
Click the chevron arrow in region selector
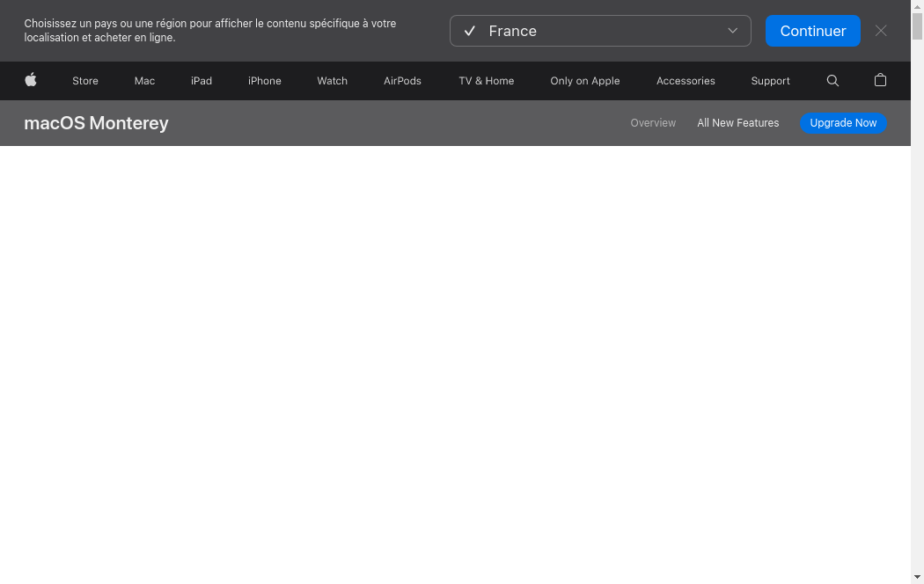coord(732,31)
